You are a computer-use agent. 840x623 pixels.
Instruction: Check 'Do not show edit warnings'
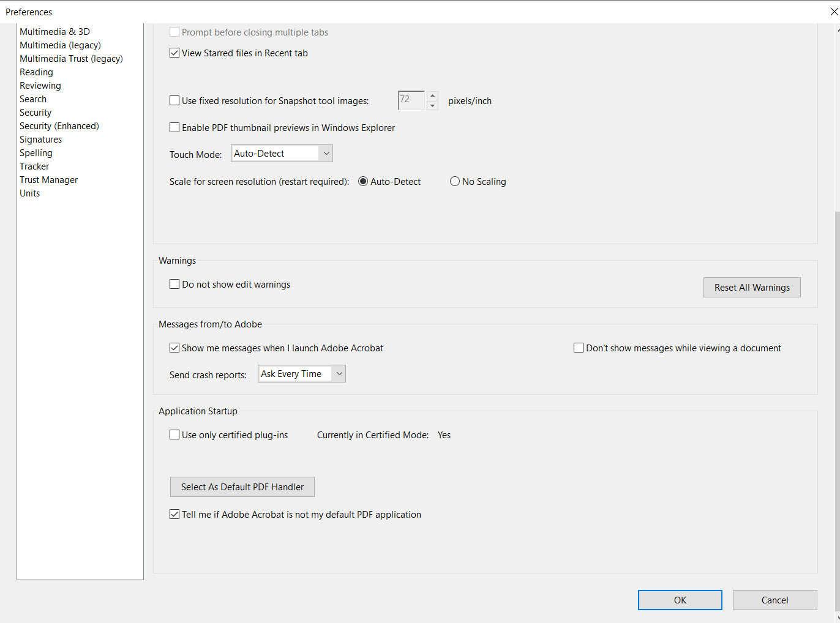point(174,284)
